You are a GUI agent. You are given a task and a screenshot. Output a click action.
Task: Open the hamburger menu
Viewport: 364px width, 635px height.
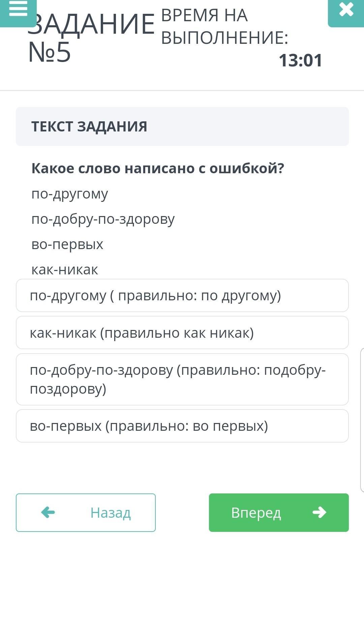coord(18,10)
